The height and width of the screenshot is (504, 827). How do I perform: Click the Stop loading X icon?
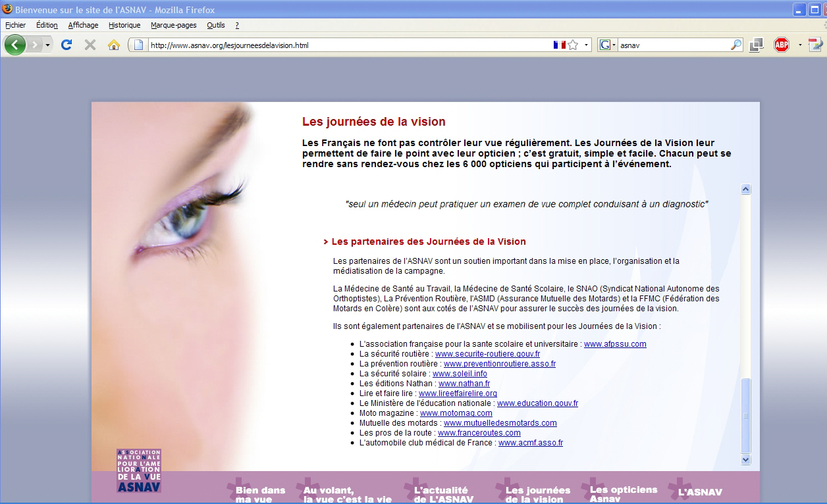coord(90,45)
